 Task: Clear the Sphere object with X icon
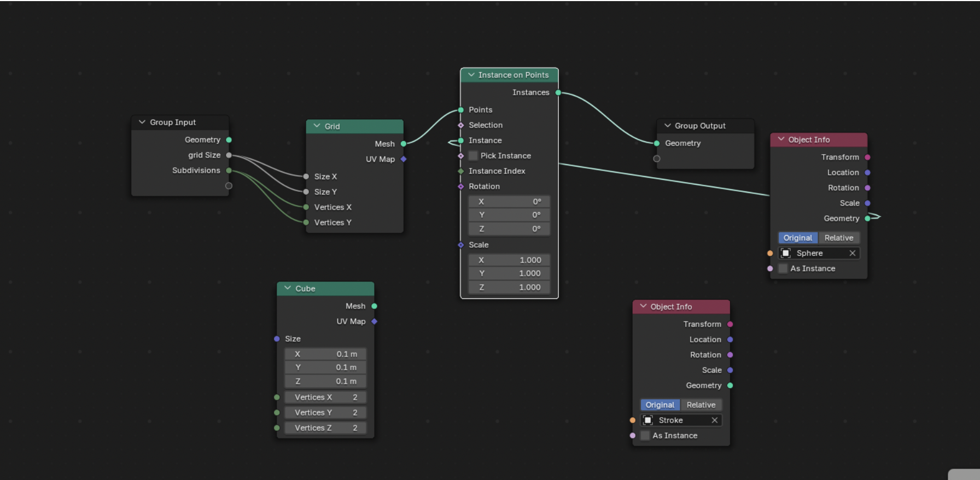click(852, 253)
